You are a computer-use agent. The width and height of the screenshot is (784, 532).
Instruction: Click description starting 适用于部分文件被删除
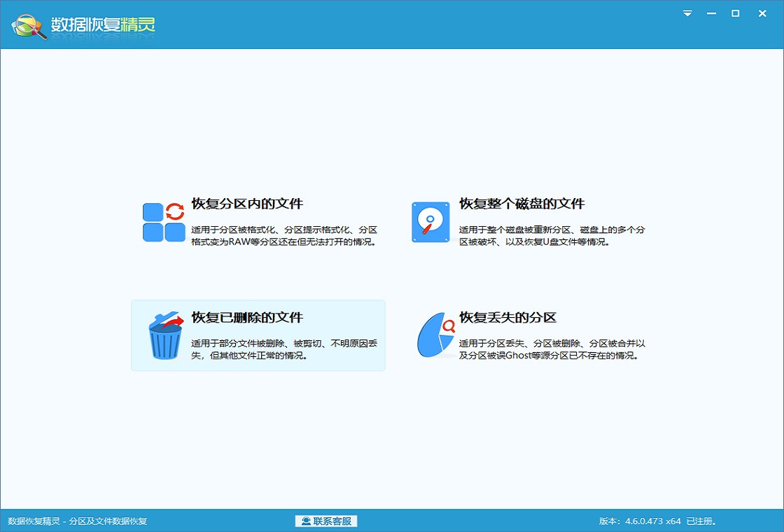click(x=284, y=349)
